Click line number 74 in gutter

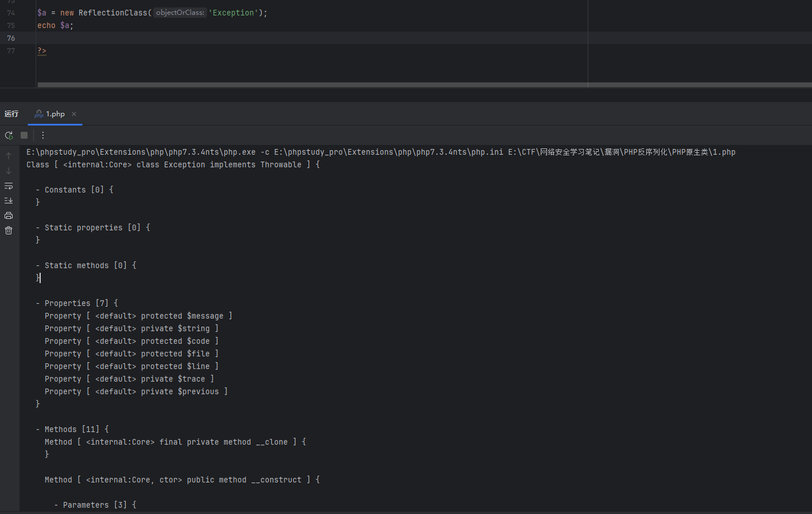[x=11, y=13]
